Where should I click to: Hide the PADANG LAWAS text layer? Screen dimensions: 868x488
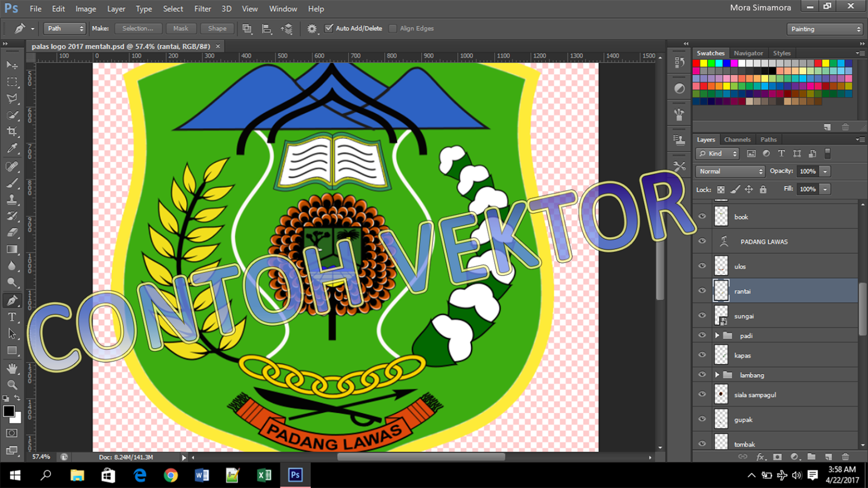coord(702,241)
